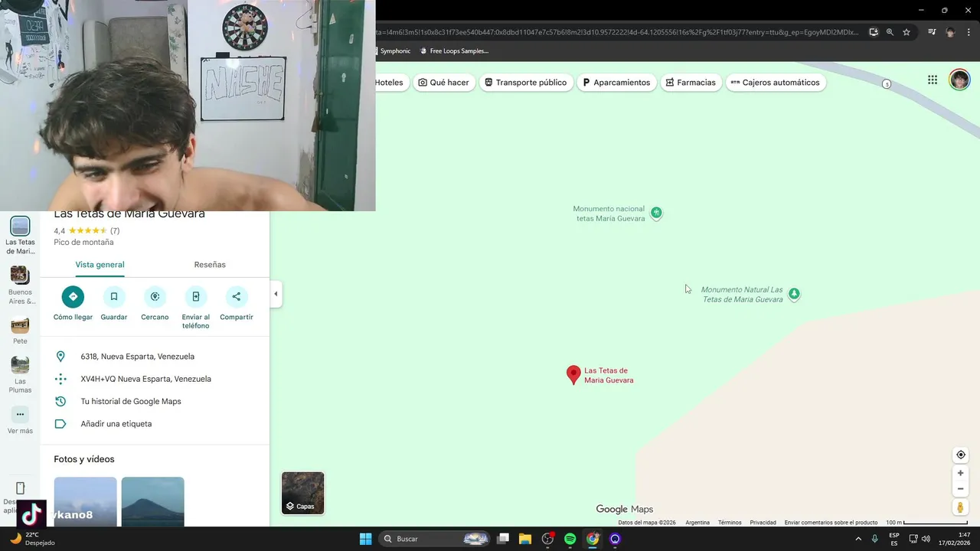The image size is (980, 551).
Task: Open recent place Pete in sidebar
Action: [x=20, y=331]
